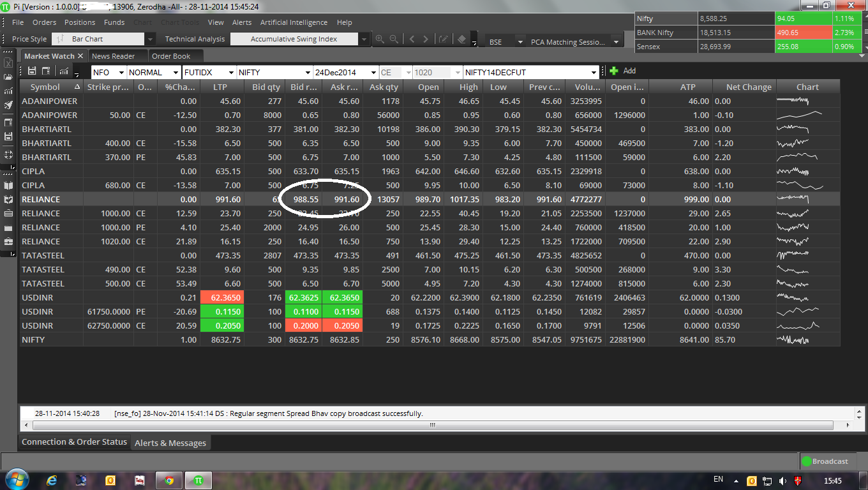Image resolution: width=868 pixels, height=490 pixels.
Task: Open the File menu
Action: pos(18,22)
